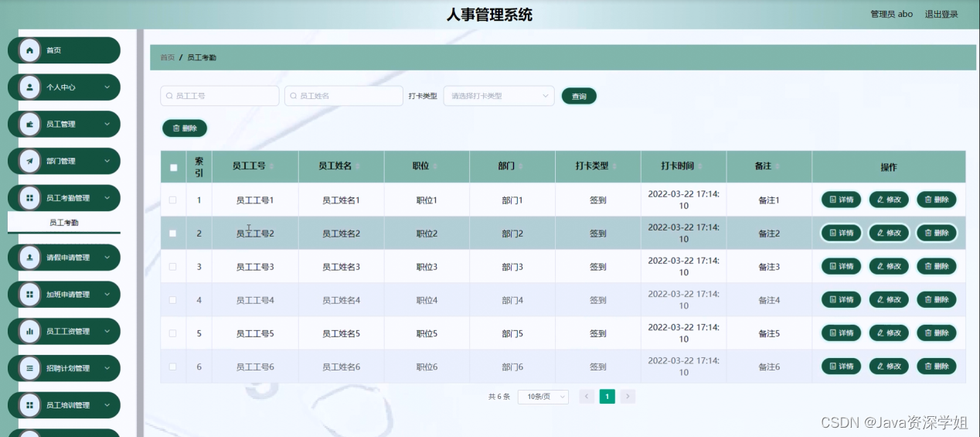Click 退出登录 to log out
980x437 pixels.
941,14
